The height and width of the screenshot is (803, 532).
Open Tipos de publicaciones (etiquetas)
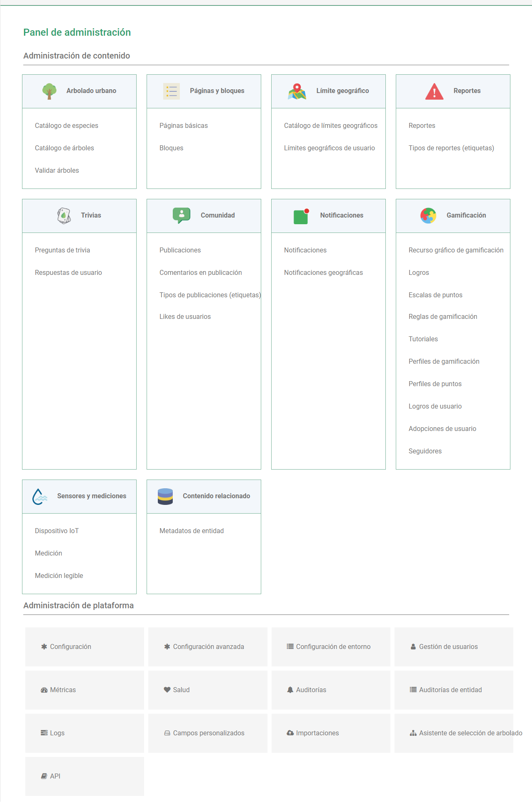pos(210,295)
